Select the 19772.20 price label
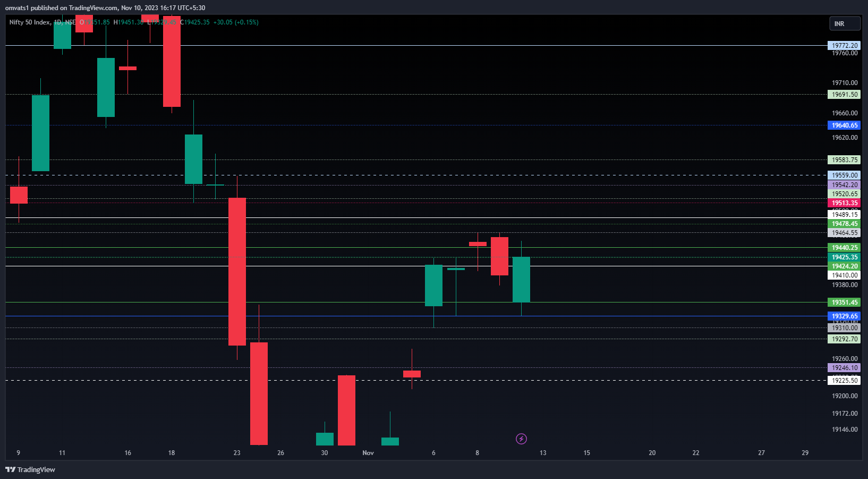This screenshot has width=868, height=479. click(x=844, y=46)
